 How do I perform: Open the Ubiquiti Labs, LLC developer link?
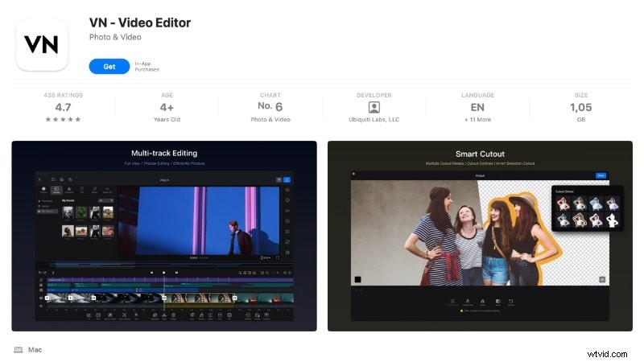[374, 119]
